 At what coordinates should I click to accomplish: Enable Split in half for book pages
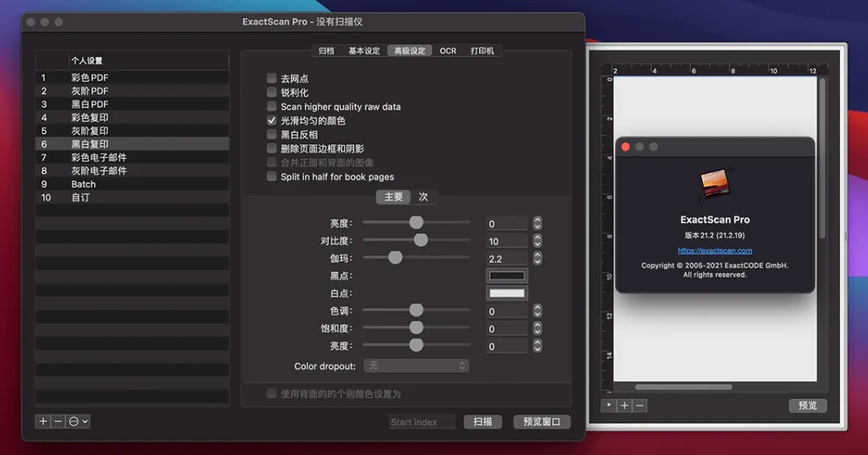[x=272, y=176]
